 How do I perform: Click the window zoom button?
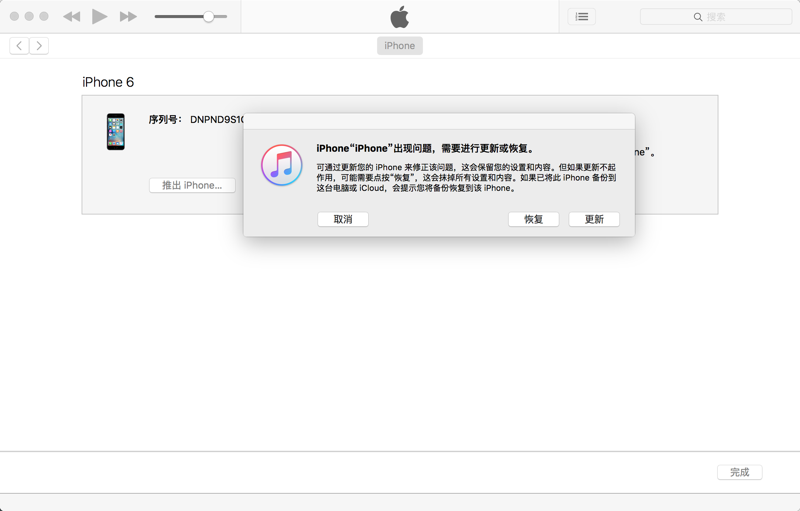[44, 16]
